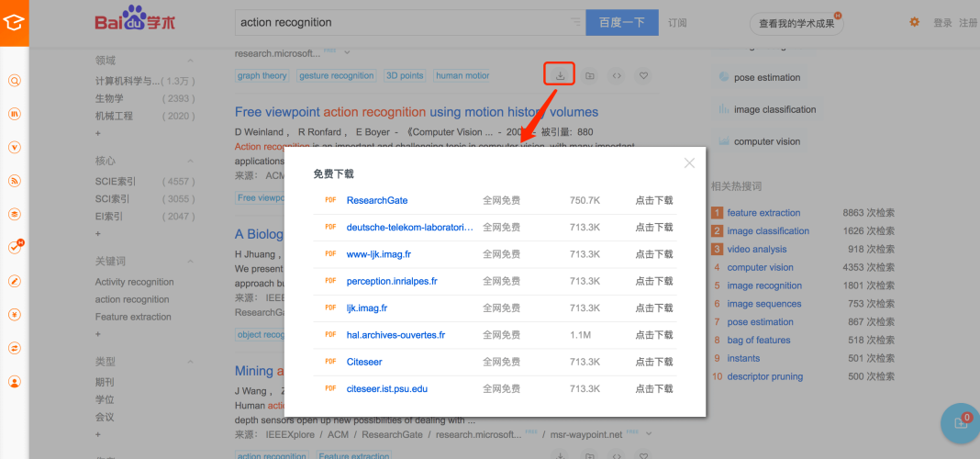Collapse the 领域 filter section chevron
The width and height of the screenshot is (980, 459).
[190, 61]
